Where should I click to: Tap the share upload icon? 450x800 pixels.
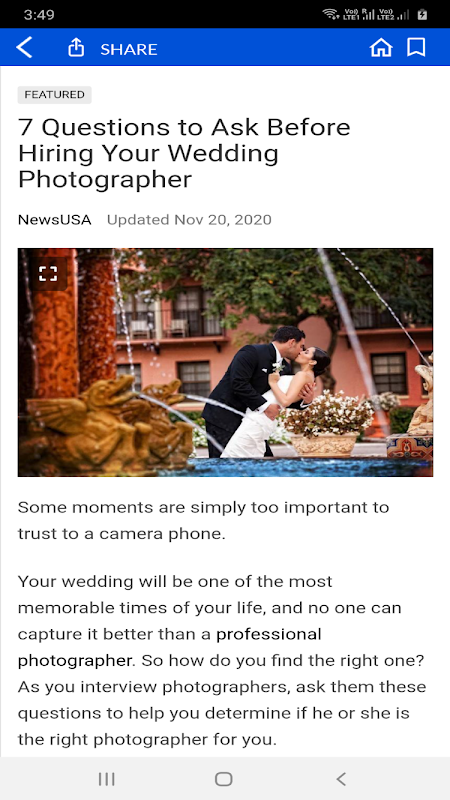point(76,48)
